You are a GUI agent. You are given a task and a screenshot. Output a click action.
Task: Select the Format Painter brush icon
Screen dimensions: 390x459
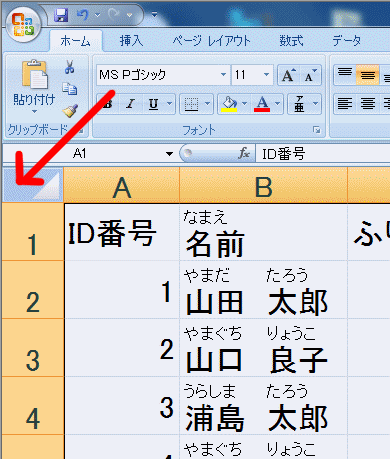click(70, 111)
